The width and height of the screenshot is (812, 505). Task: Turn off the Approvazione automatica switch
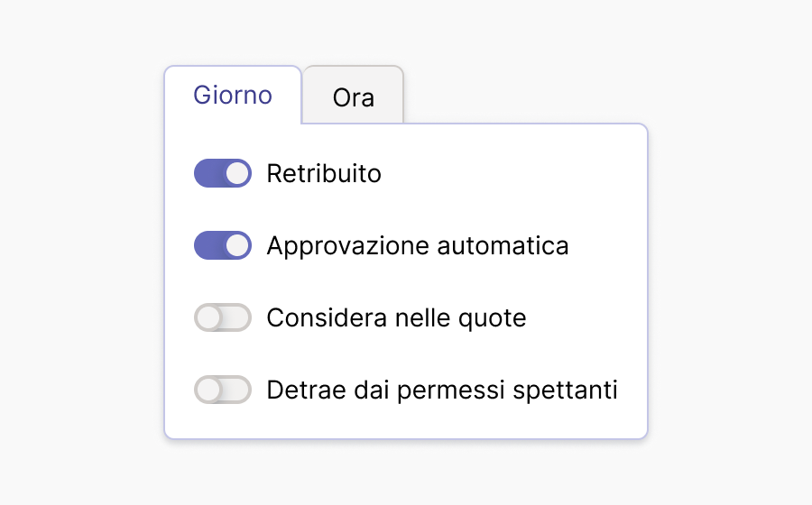223,245
